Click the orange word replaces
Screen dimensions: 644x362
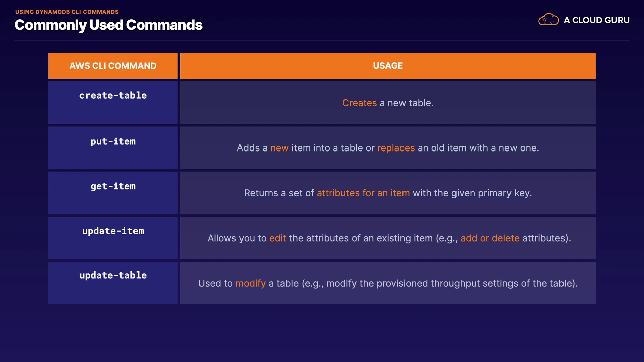[x=396, y=148]
